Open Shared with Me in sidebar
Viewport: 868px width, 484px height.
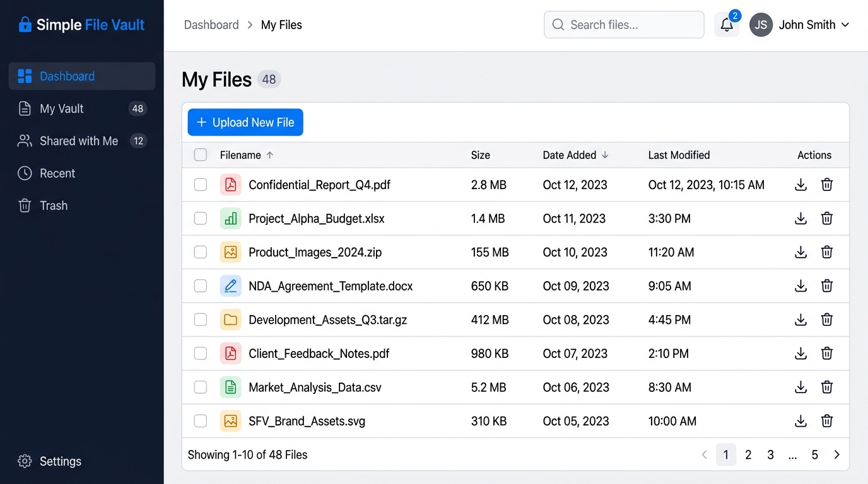point(82,141)
